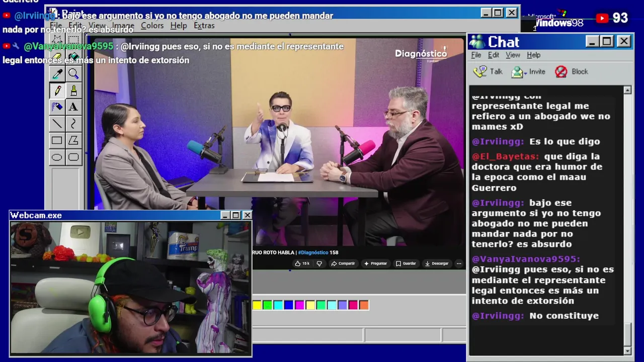Select the straight Line tool
The width and height of the screenshot is (644, 362).
coord(57,124)
